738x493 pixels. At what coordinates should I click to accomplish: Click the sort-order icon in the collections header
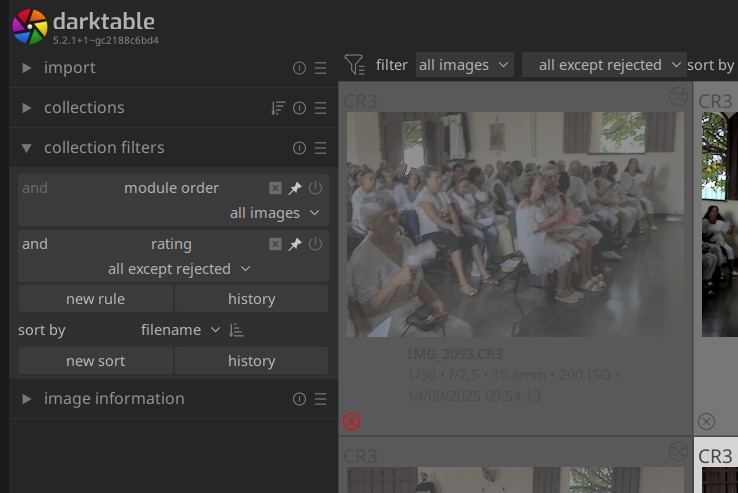pyautogui.click(x=278, y=108)
